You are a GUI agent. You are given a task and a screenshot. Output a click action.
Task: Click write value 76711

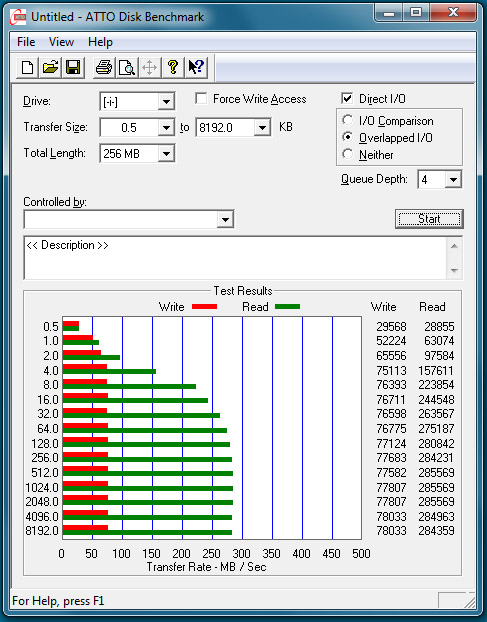(391, 399)
